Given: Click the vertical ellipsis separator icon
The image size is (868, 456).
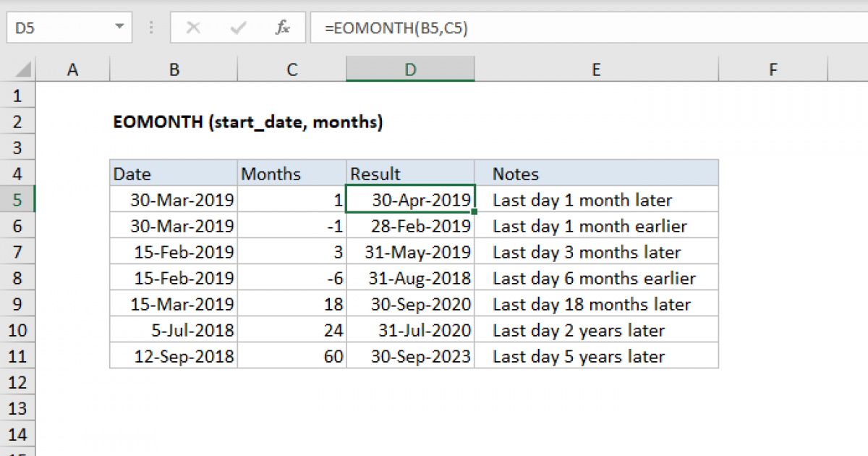Looking at the screenshot, I should (x=150, y=28).
